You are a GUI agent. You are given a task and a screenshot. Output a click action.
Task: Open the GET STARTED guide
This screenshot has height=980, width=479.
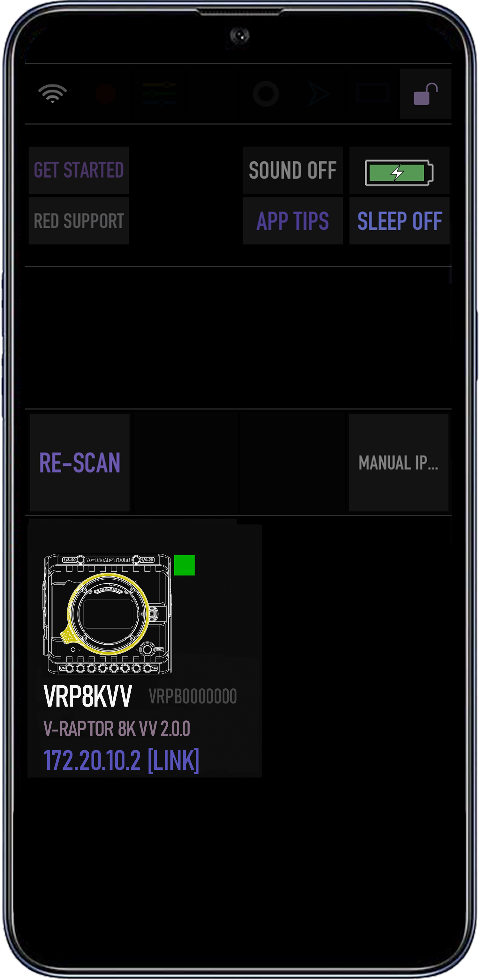(x=79, y=170)
